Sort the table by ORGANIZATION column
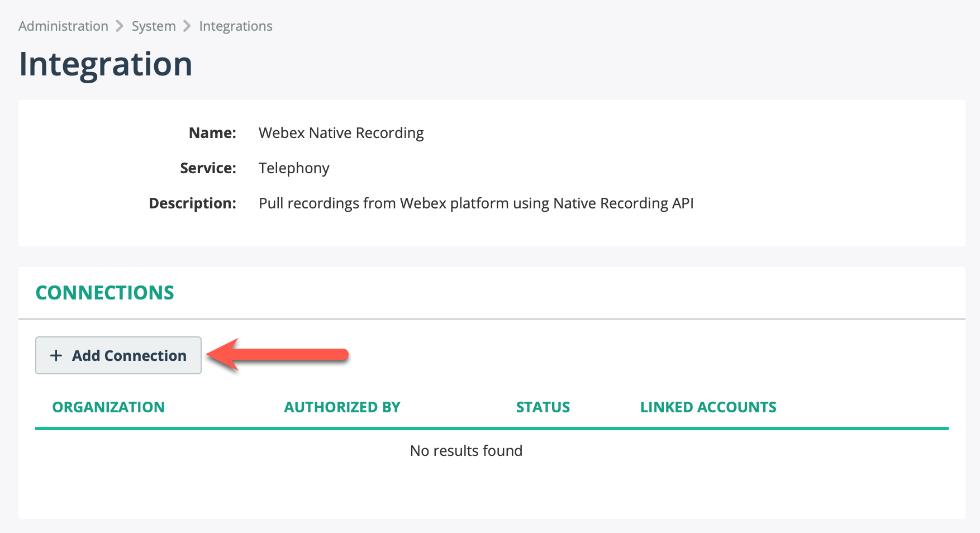980x533 pixels. pos(108,407)
